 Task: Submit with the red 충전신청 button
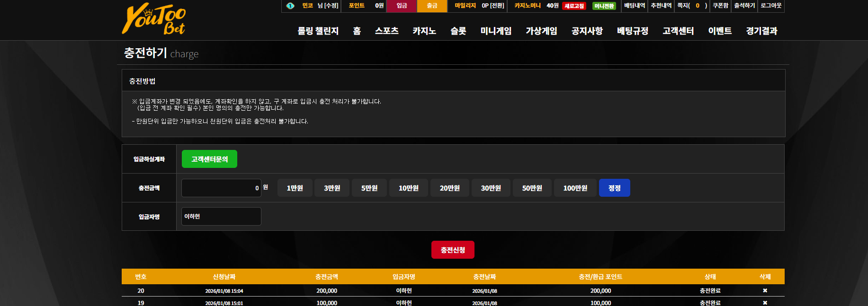(453, 250)
